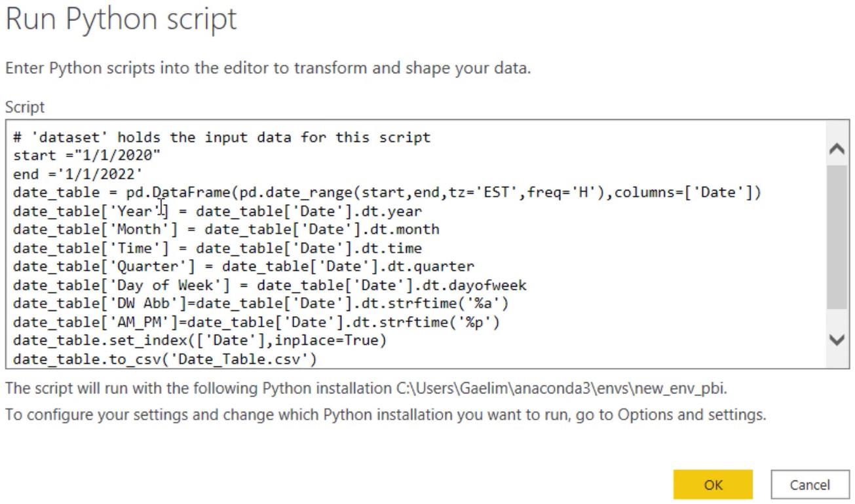The height and width of the screenshot is (504, 855).
Task: Click the OK button
Action: pyautogui.click(x=713, y=484)
